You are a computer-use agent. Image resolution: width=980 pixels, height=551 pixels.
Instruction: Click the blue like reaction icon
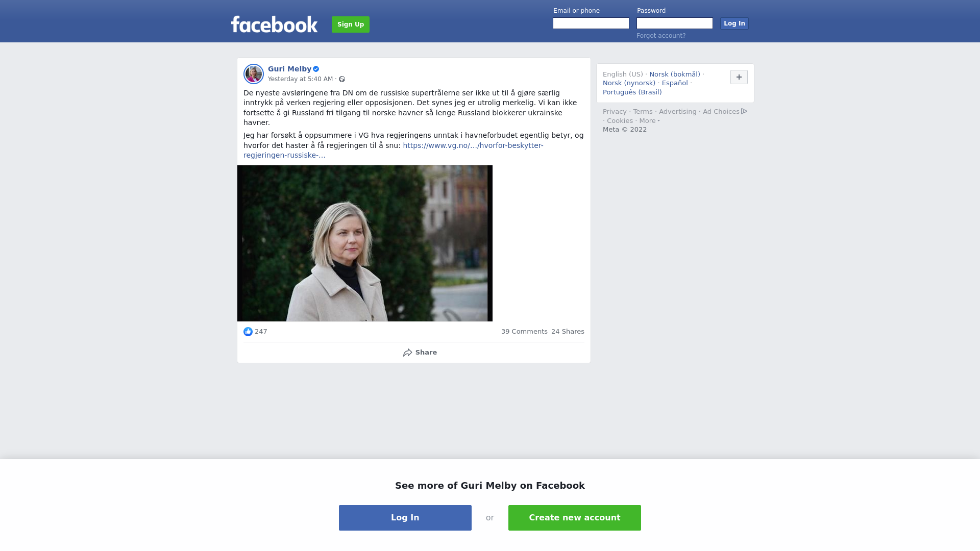pos(248,332)
